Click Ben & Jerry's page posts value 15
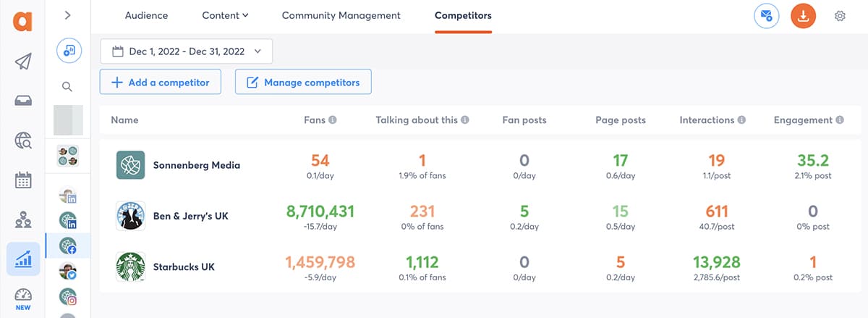 click(621, 212)
